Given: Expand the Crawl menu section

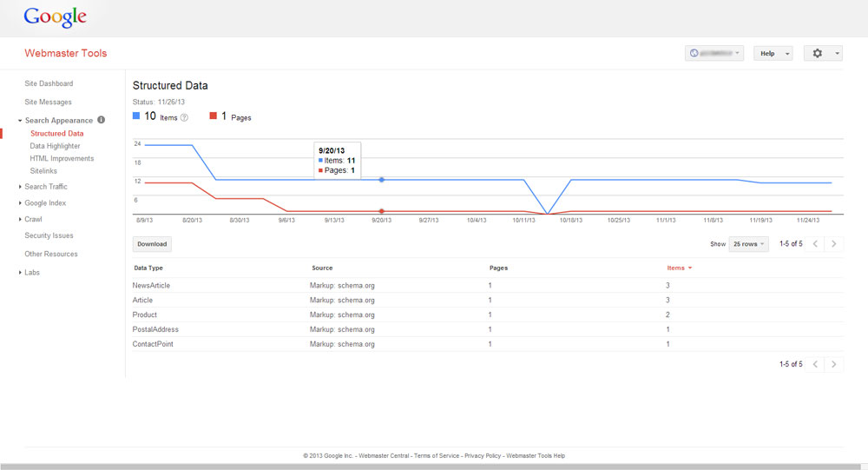Looking at the screenshot, I should coord(33,220).
